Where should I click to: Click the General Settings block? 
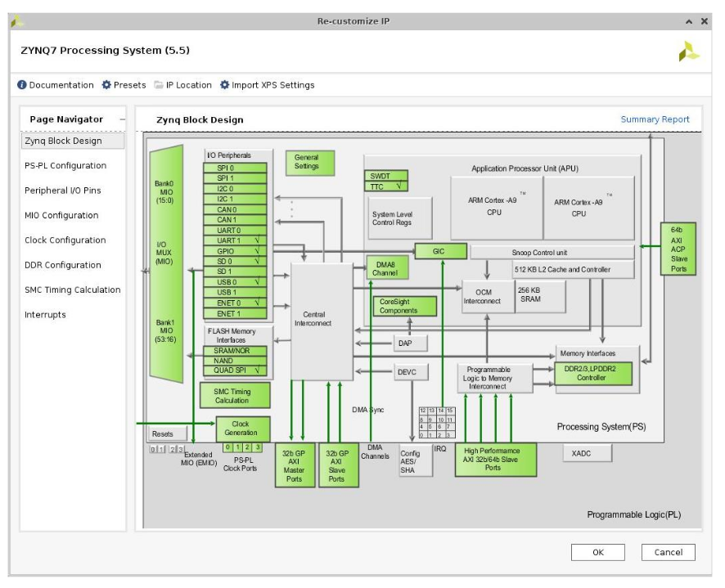point(310,163)
